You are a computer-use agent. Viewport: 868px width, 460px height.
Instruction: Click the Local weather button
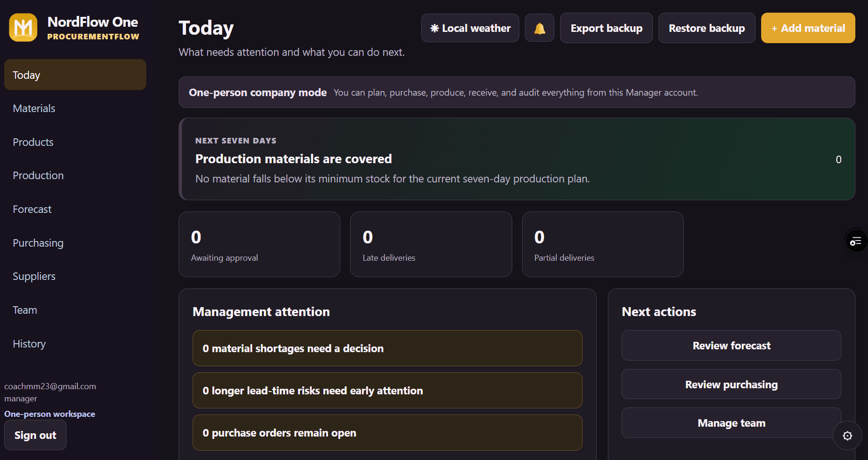click(x=470, y=28)
